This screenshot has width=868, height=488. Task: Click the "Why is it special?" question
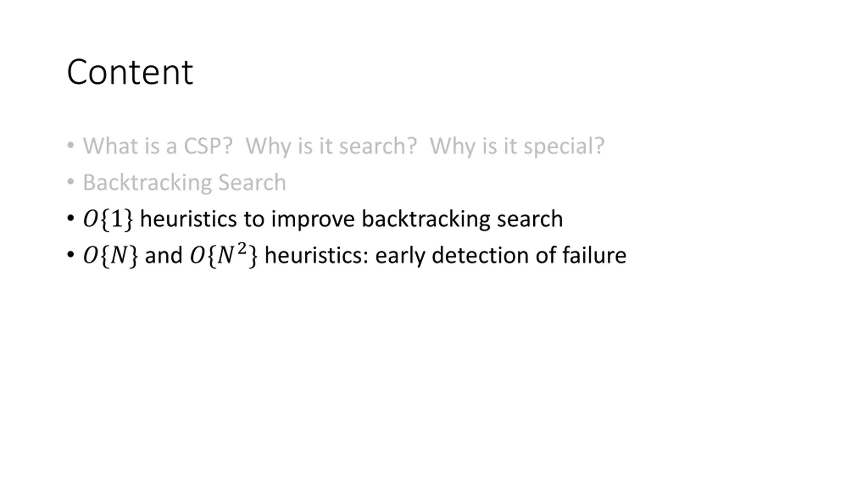(x=517, y=146)
